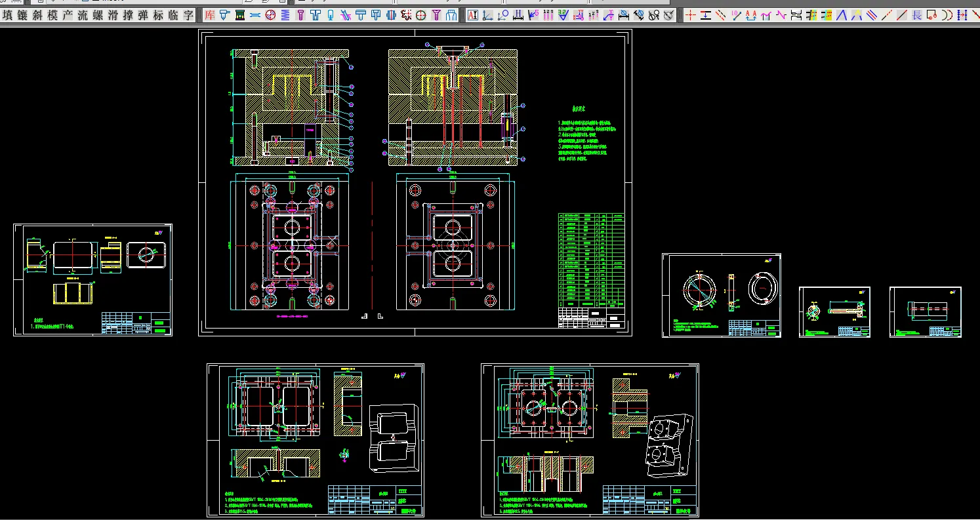The height and width of the screenshot is (520, 980).
Task: Select the green mold base icon
Action: [241, 15]
